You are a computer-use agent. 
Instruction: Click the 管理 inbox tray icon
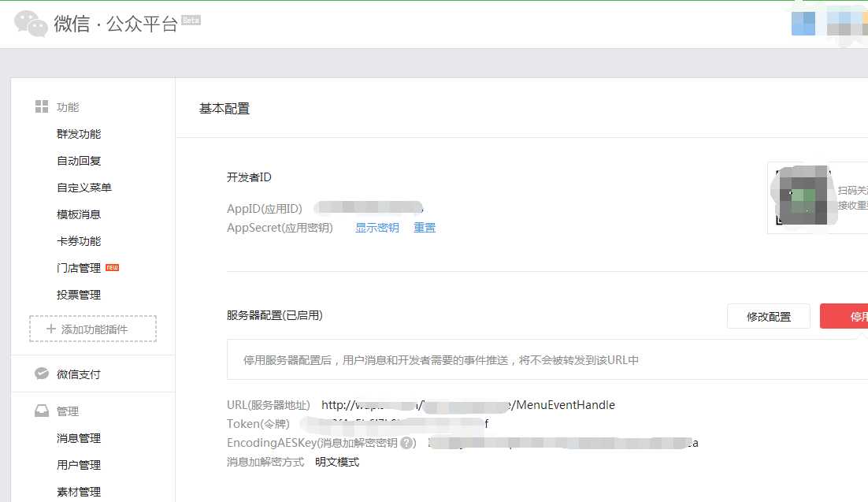click(x=42, y=411)
